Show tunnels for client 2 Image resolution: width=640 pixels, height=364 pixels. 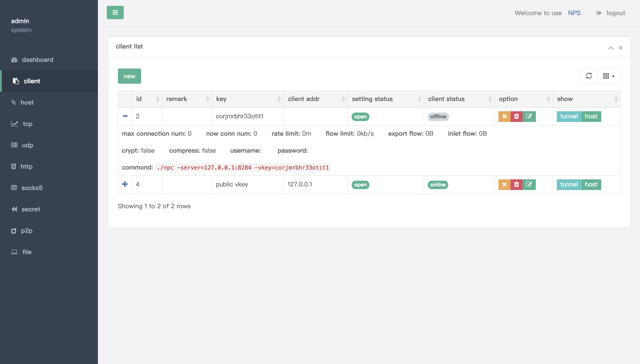coord(569,117)
